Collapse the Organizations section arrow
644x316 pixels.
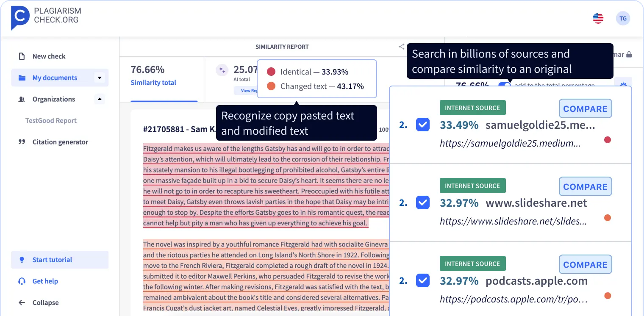tap(100, 99)
